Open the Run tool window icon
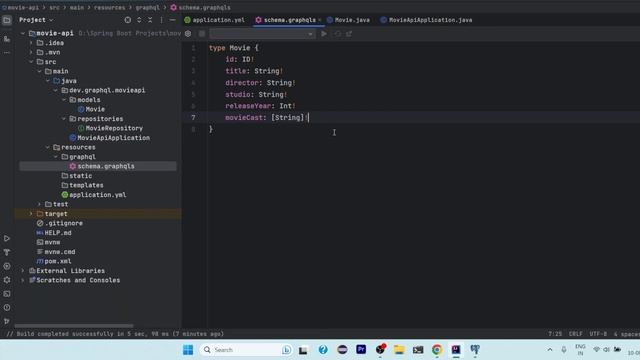This screenshot has height=360, width=640. [x=7, y=238]
